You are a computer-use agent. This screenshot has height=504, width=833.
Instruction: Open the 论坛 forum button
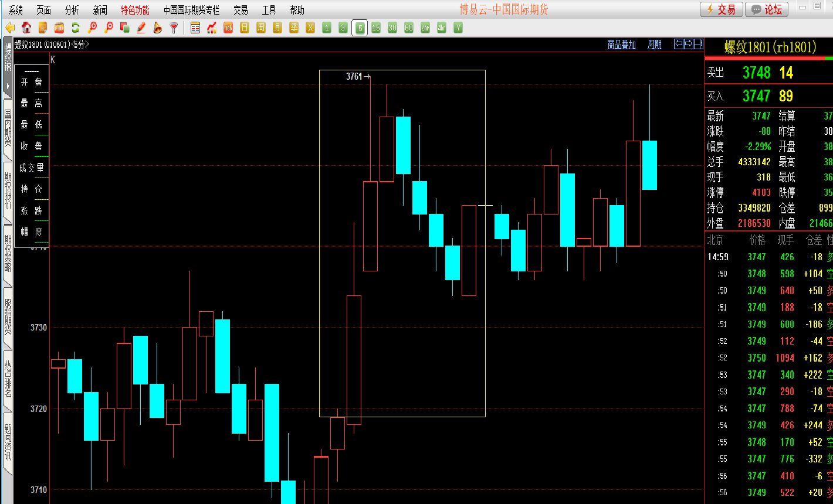click(x=767, y=9)
